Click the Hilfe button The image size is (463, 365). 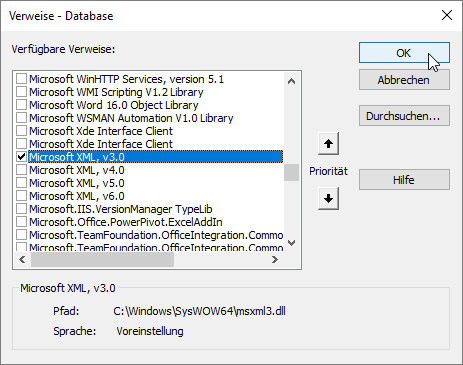[x=404, y=180]
